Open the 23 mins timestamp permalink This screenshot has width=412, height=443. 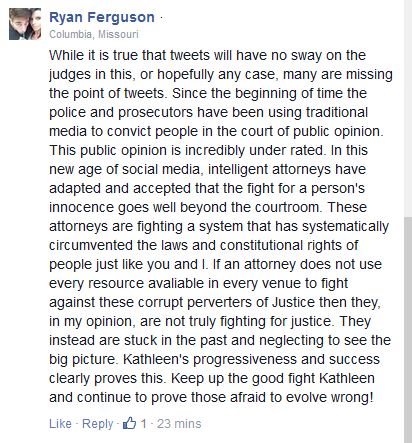pyautogui.click(x=179, y=424)
